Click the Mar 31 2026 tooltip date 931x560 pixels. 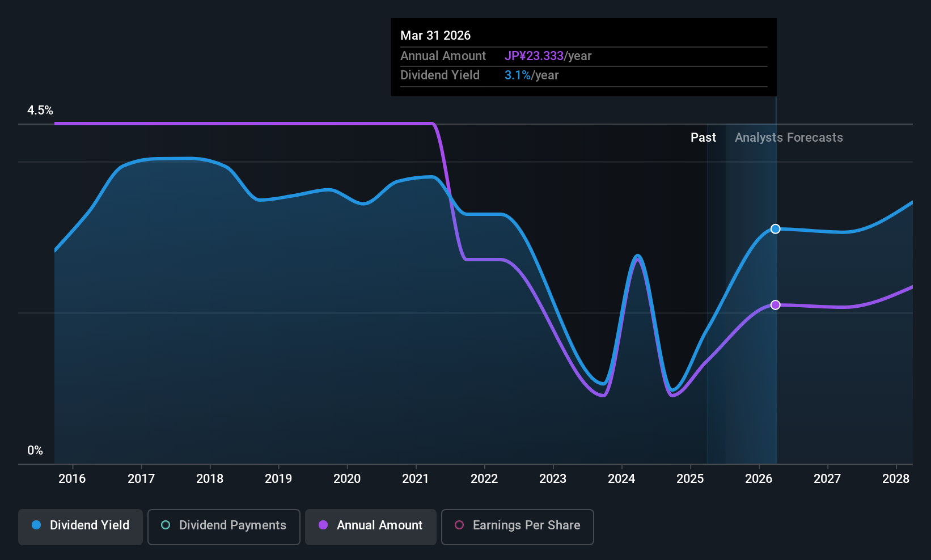pos(435,35)
